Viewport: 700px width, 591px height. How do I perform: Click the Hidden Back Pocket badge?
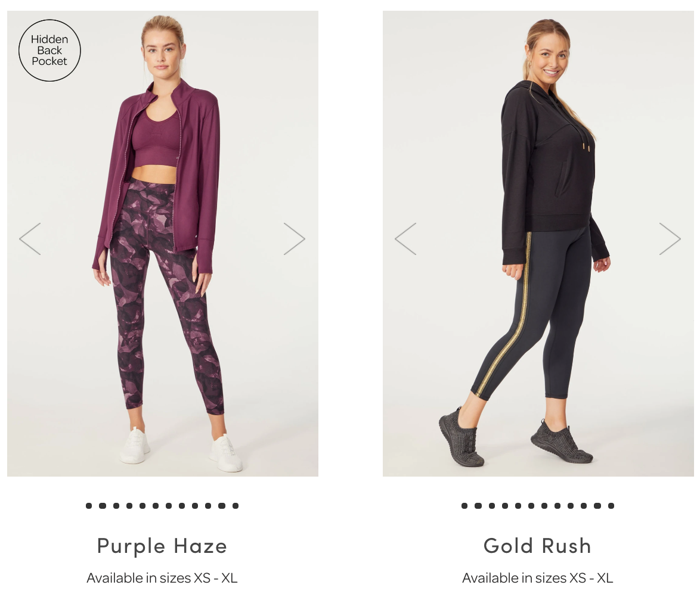[x=49, y=51]
